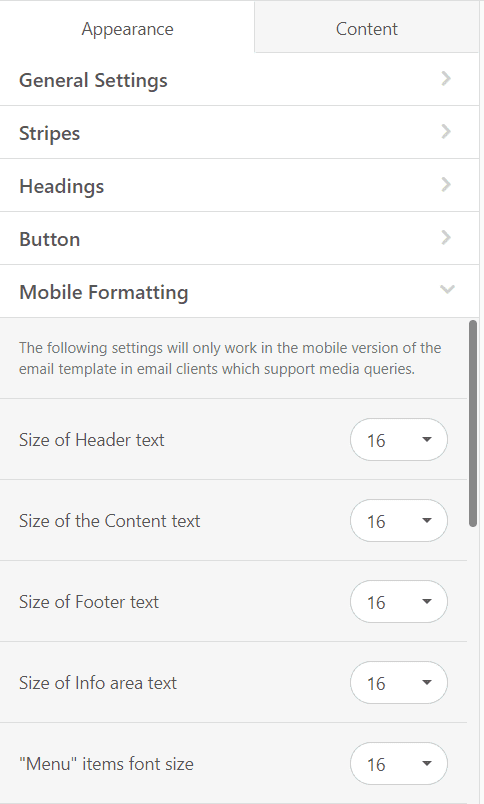The width and height of the screenshot is (484, 804).
Task: Click the chevron arrow beside Button
Action: (446, 237)
